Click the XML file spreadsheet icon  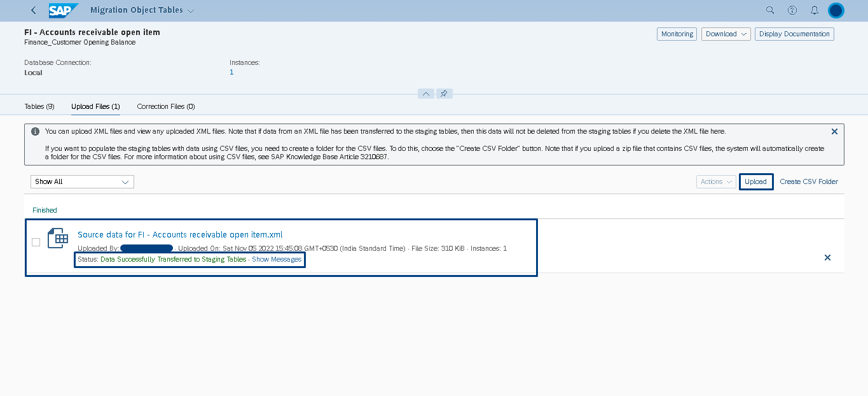58,238
